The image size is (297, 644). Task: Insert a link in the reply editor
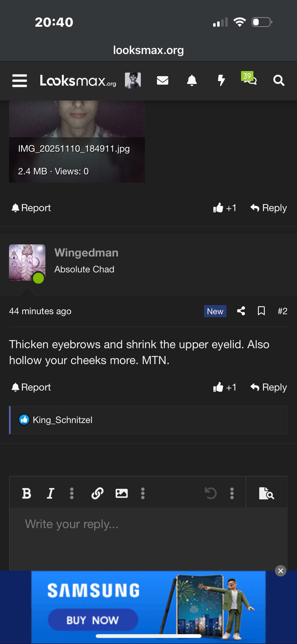point(97,493)
